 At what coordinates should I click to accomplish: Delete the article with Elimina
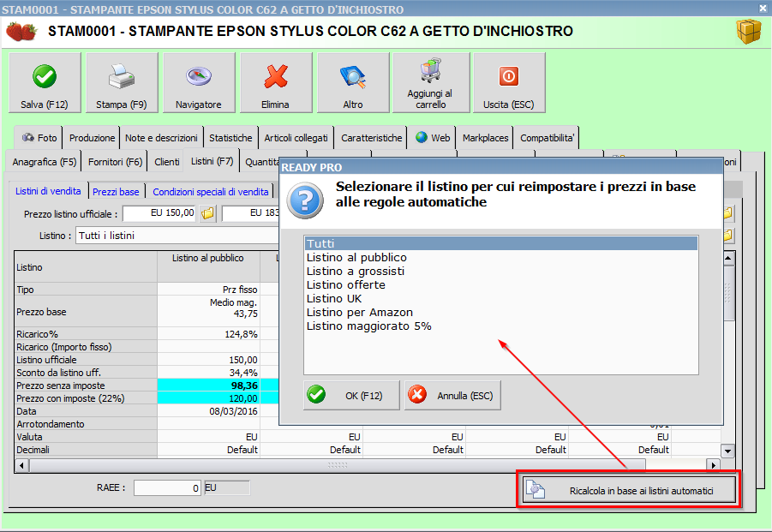[x=276, y=83]
